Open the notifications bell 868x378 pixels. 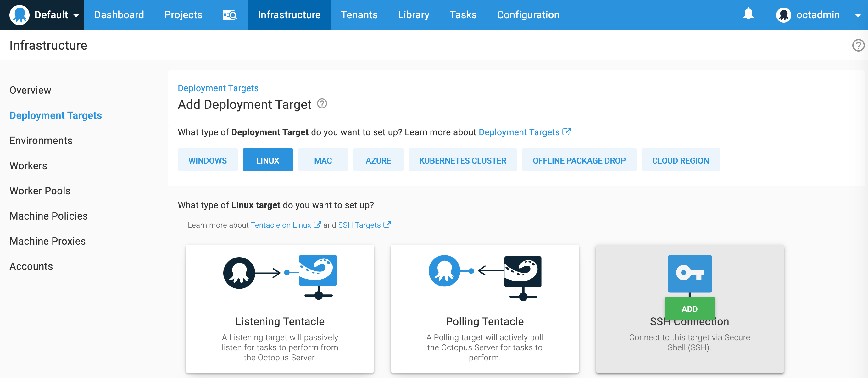748,14
